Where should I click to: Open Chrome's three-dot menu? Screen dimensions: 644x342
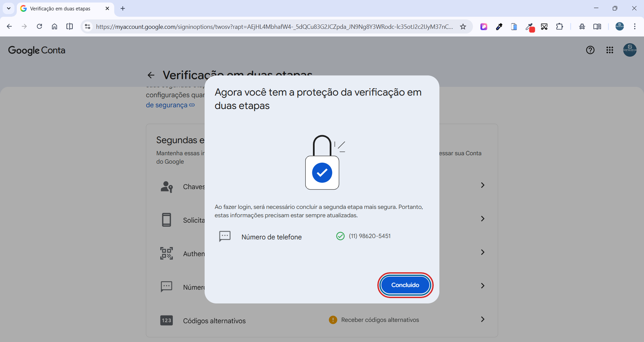(635, 26)
